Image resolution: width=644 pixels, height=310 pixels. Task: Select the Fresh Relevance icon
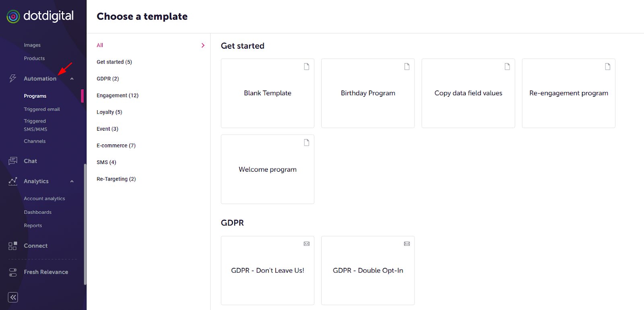pos(12,272)
